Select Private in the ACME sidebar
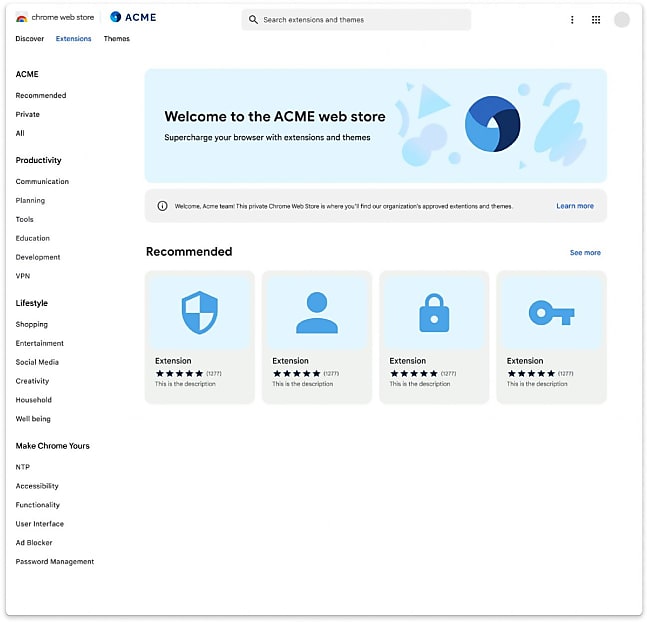647x622 pixels. pos(28,114)
